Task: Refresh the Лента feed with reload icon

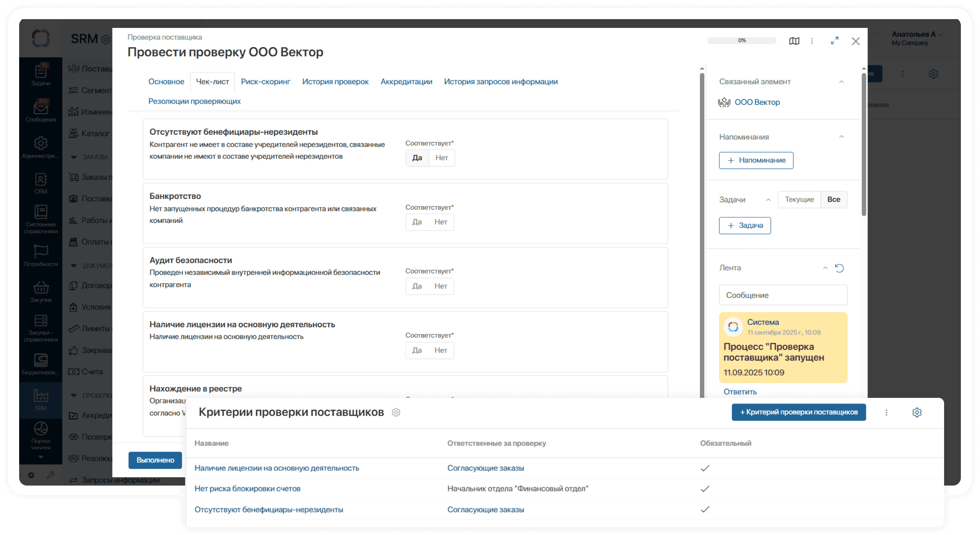Action: (840, 268)
